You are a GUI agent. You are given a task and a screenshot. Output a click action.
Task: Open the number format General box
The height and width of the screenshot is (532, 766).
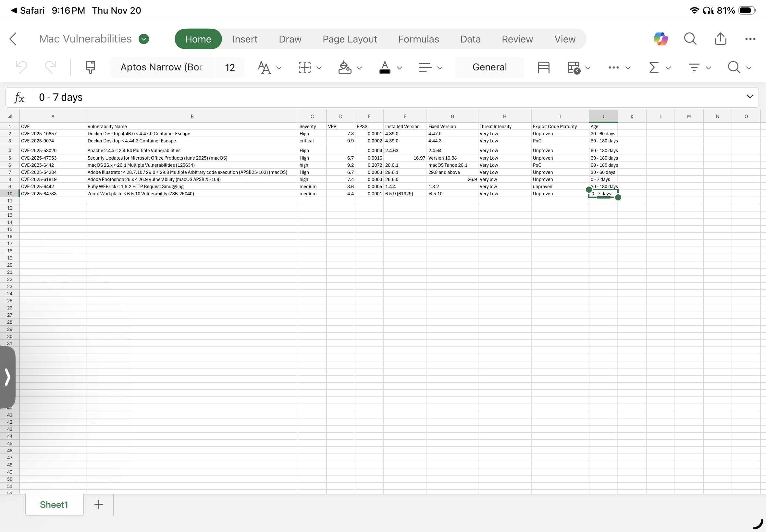tap(489, 67)
